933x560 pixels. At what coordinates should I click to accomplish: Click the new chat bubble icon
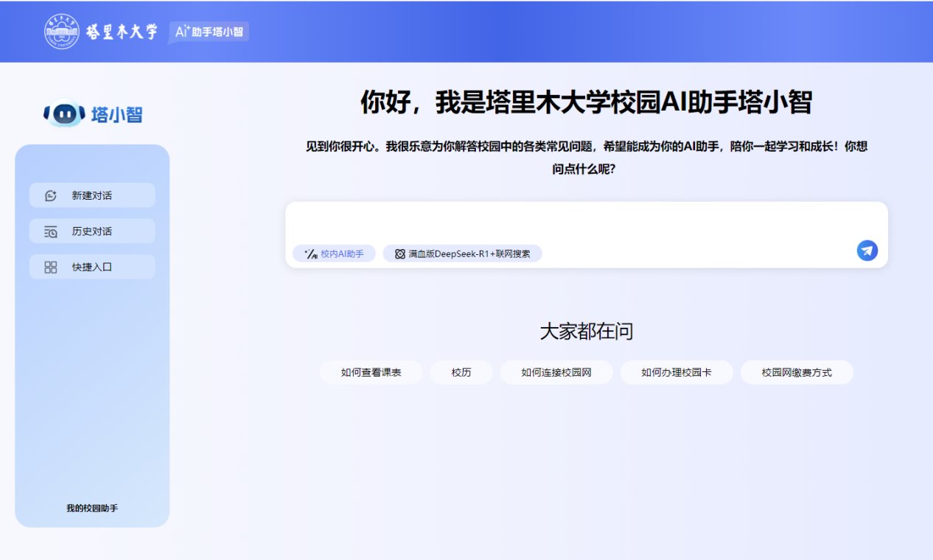coord(51,196)
